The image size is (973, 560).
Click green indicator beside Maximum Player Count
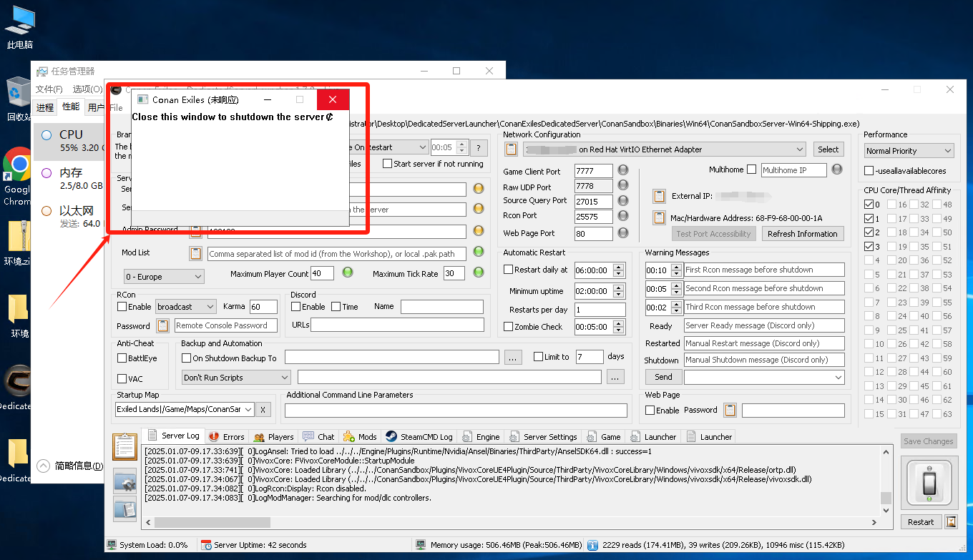coord(348,272)
